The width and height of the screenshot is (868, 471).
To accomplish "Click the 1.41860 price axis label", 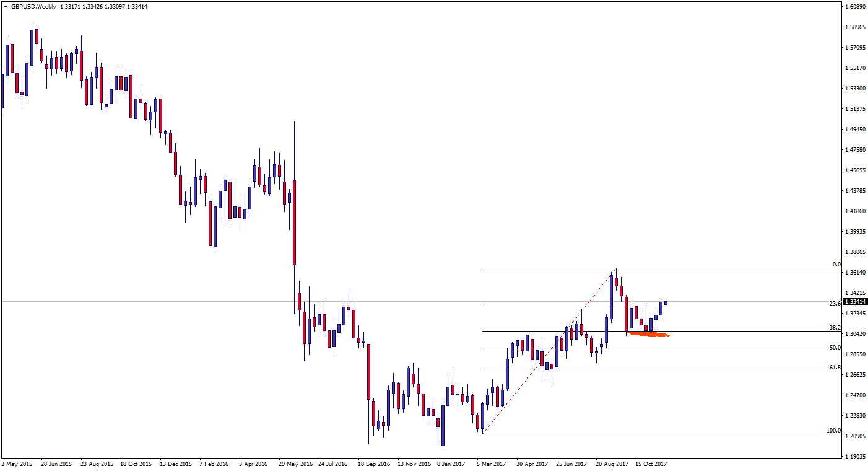I will (855, 211).
